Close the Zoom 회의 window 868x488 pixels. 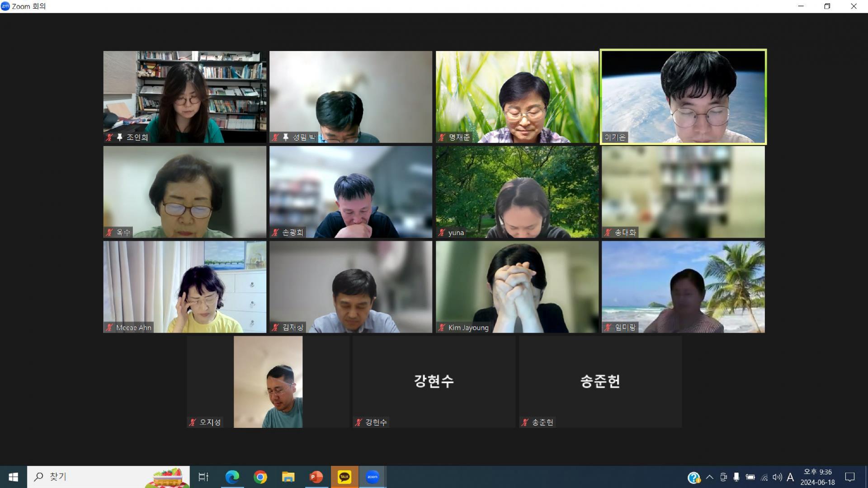[854, 6]
